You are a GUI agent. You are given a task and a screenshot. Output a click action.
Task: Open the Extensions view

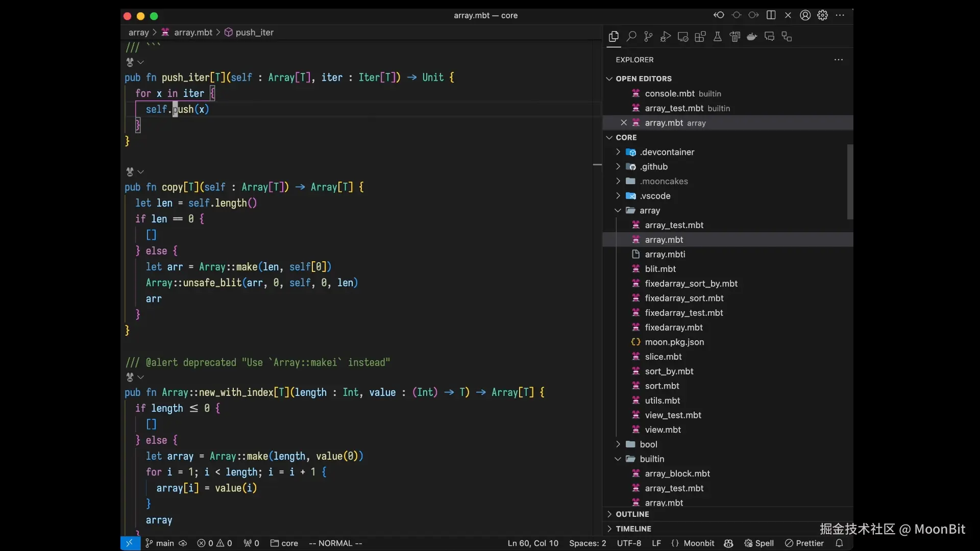pos(700,37)
